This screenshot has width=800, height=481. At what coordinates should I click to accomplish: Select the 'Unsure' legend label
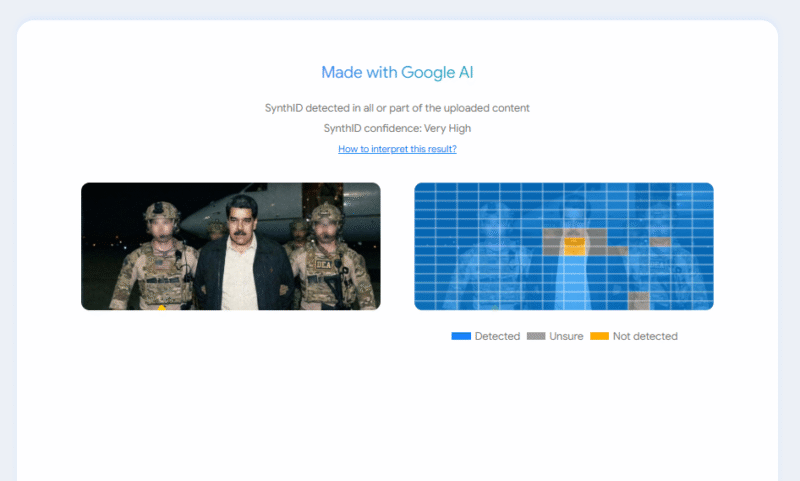tap(566, 336)
